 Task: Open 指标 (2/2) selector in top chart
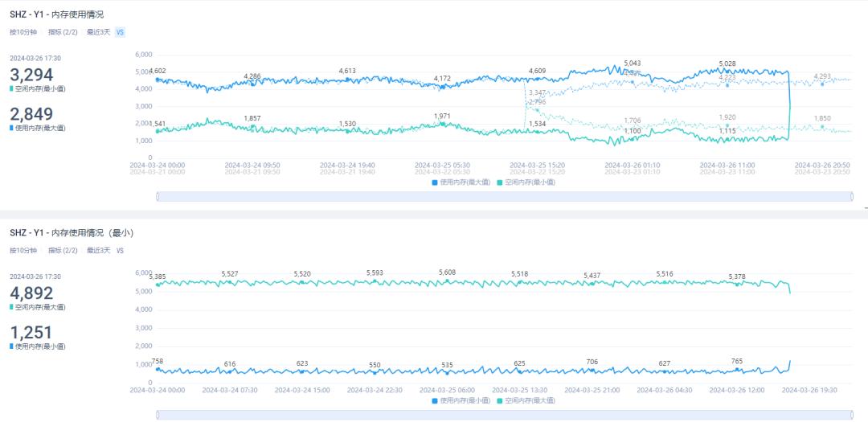(x=63, y=32)
